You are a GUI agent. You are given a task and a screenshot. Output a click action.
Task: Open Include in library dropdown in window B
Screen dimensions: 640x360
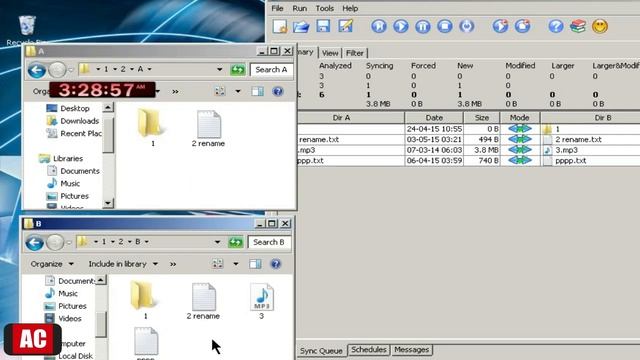pyautogui.click(x=123, y=264)
